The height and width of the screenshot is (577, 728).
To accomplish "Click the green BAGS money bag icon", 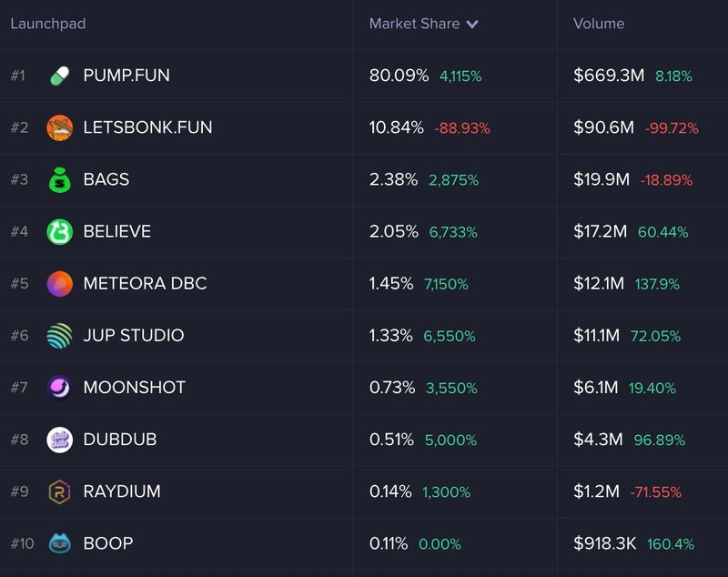I will [x=59, y=179].
